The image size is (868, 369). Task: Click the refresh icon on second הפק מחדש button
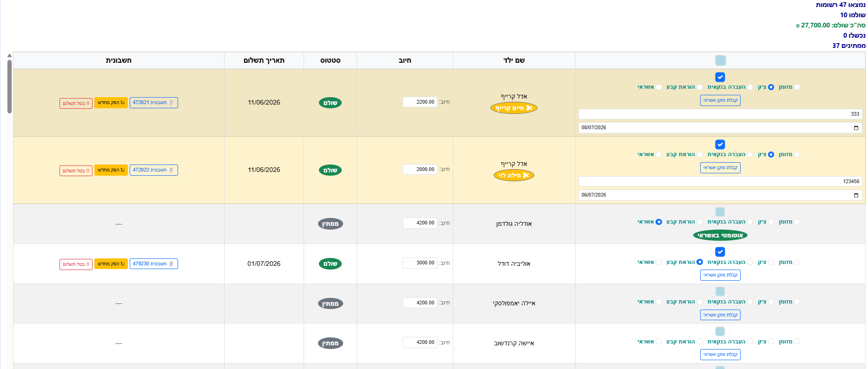(123, 170)
